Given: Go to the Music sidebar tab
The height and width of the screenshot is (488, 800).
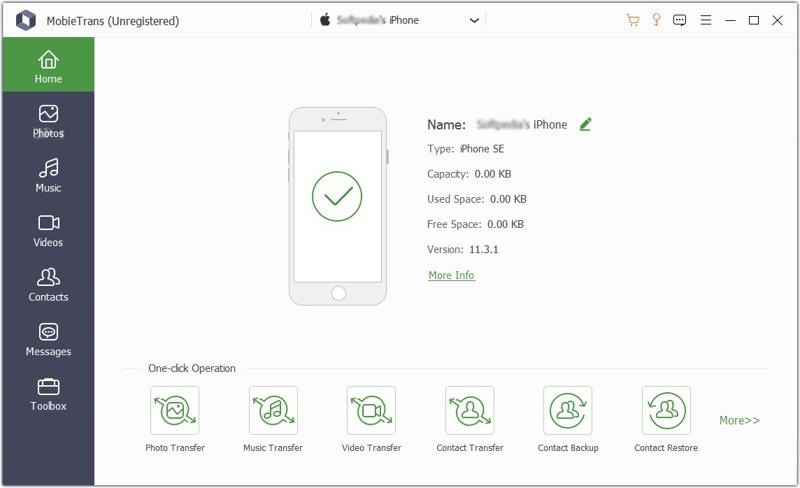Looking at the screenshot, I should (x=48, y=175).
